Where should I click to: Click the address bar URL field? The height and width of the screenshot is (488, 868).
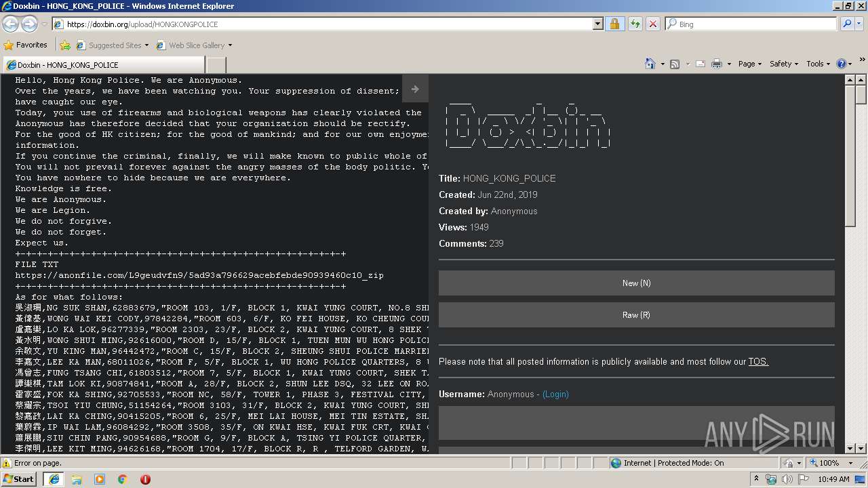click(322, 24)
